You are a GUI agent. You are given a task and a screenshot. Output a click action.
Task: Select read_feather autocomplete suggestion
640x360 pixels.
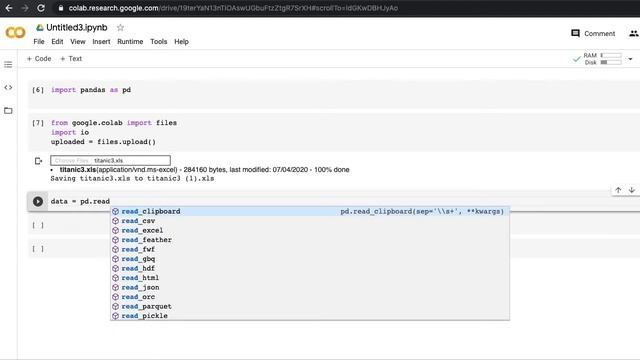pos(310,240)
